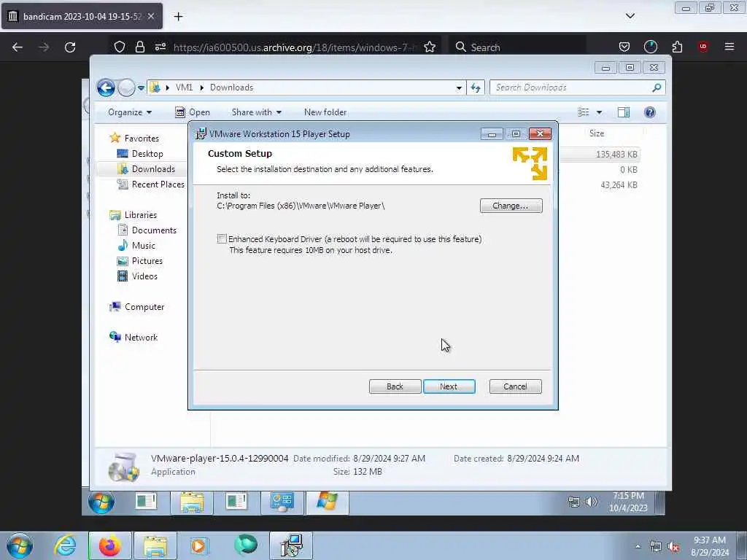This screenshot has height=560, width=747.
Task: Click the uBlock Origin icon
Action: tap(703, 46)
